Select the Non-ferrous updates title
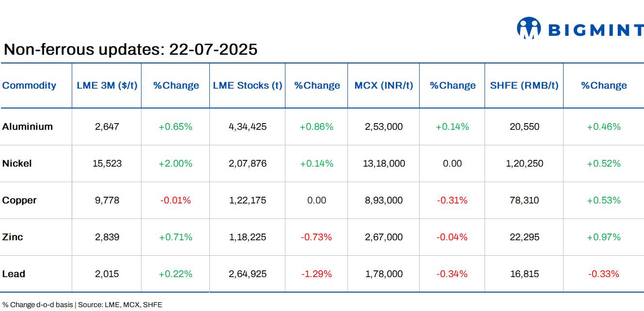 [131, 49]
